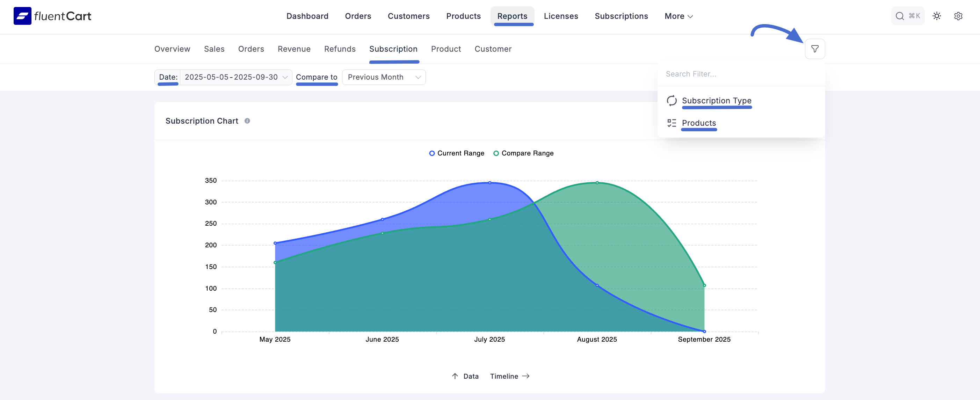Click the filter funnel icon
The width and height of the screenshot is (980, 400).
(x=814, y=49)
